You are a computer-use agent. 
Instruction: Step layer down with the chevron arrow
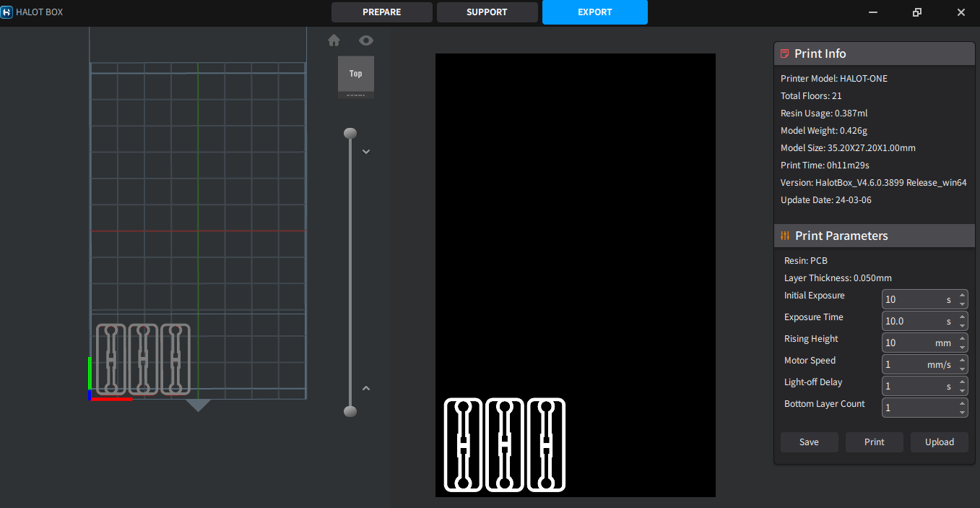366,152
